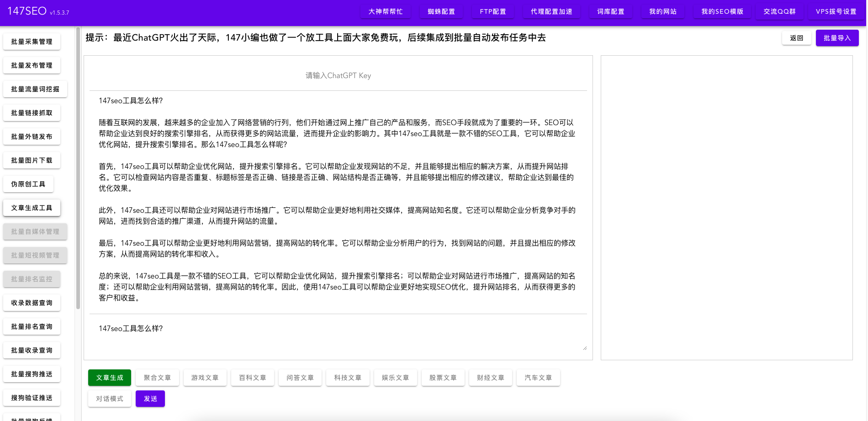Select the 文章生成 mode button
The width and height of the screenshot is (868, 421).
[x=110, y=378]
